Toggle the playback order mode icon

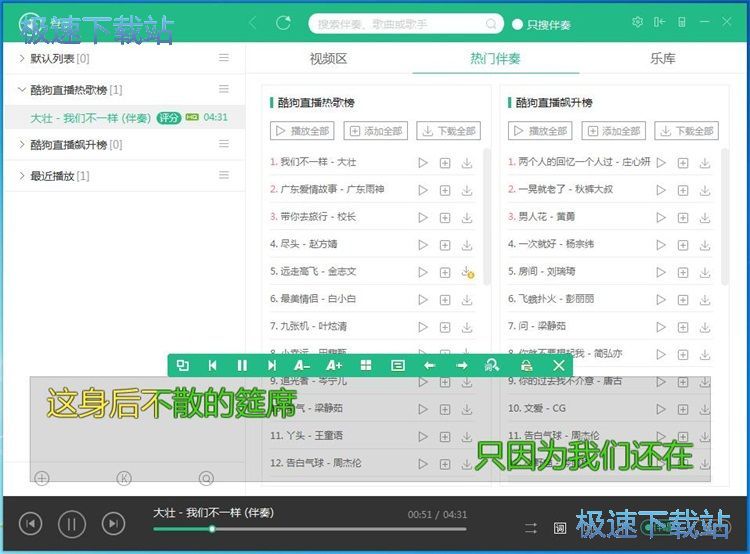pyautogui.click(x=531, y=527)
